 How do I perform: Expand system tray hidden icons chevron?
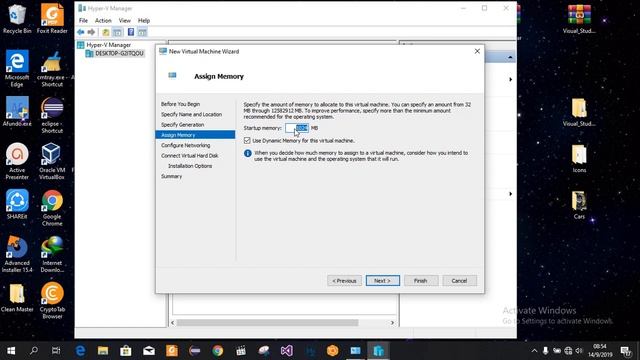point(534,351)
